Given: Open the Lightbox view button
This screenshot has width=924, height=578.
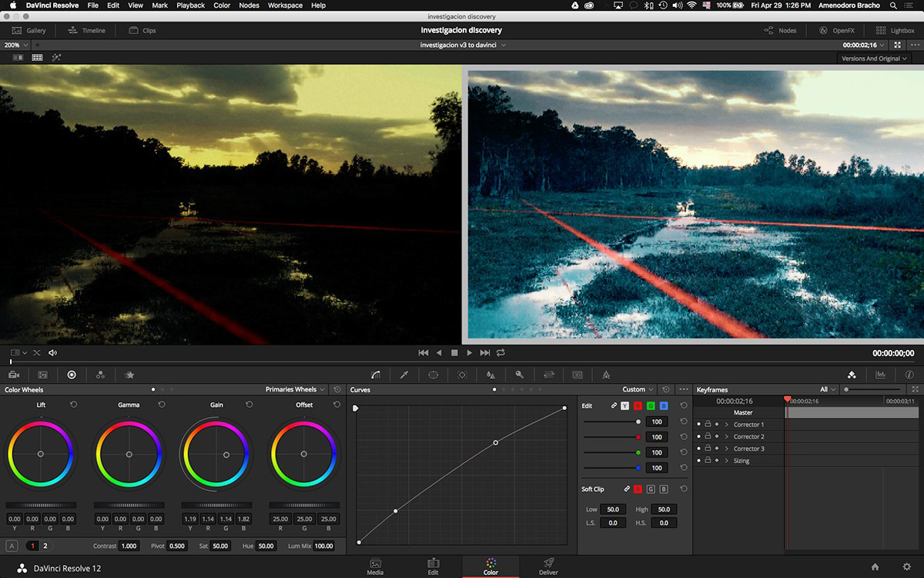Looking at the screenshot, I should click(896, 30).
